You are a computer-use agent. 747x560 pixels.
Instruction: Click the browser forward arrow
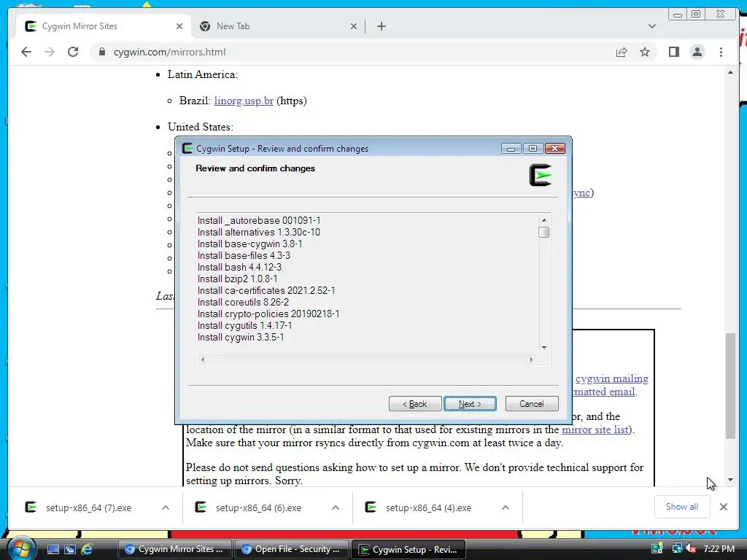(x=50, y=52)
